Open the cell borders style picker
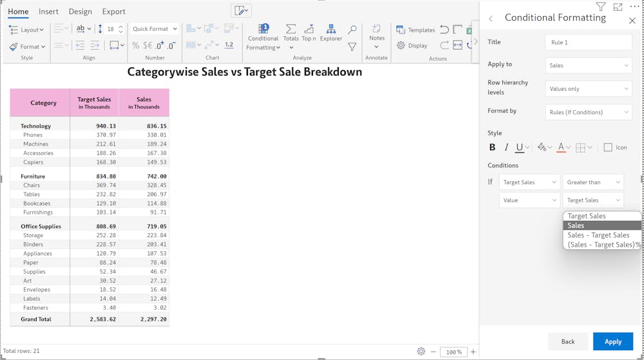 click(x=583, y=147)
